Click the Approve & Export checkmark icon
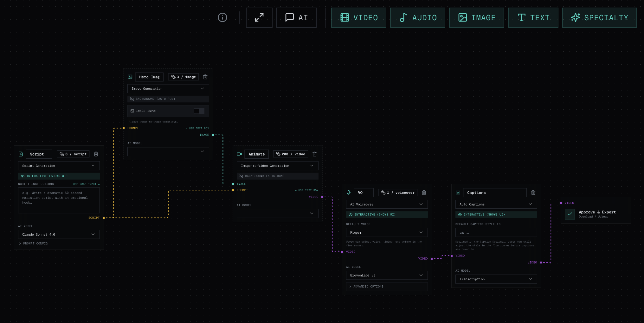Screen dimensions: 644x323 (570, 214)
